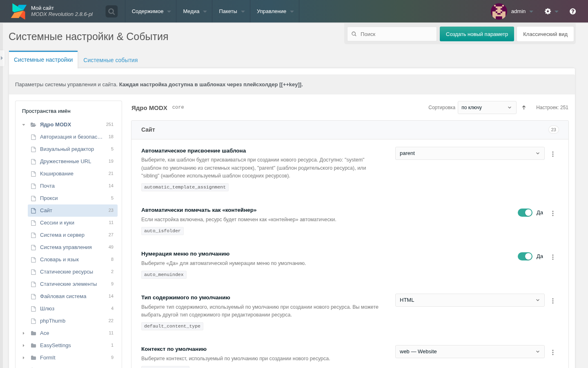Click the page icon beside Почта
Viewport: 588px width, 368px height.
tap(33, 186)
